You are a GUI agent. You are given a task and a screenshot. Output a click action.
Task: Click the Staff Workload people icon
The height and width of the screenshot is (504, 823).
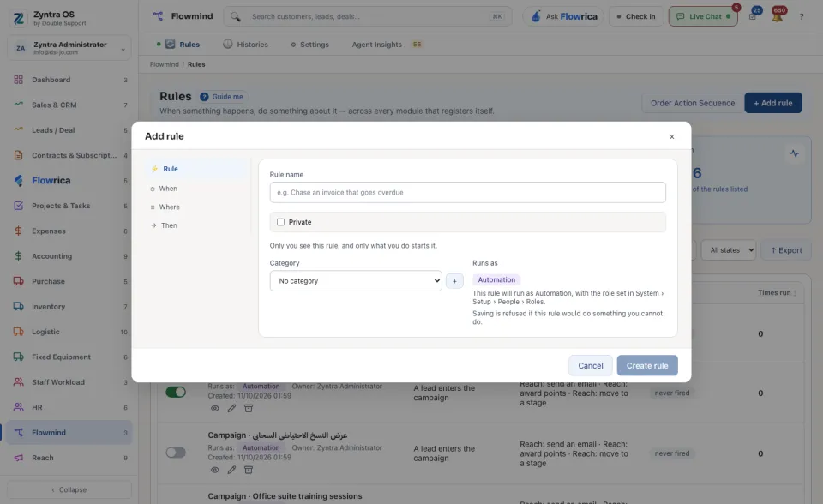18,382
